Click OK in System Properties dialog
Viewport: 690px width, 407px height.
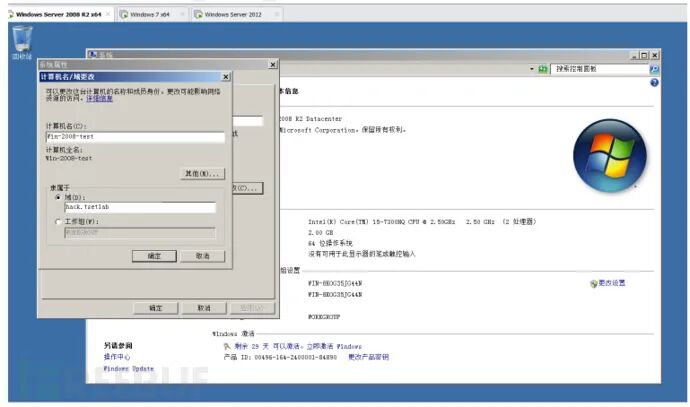coord(155,308)
